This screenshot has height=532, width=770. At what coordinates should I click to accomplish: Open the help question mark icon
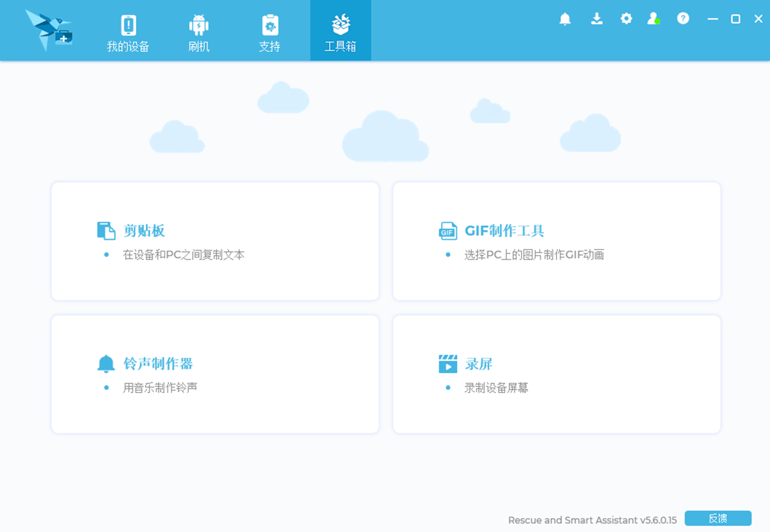pos(683,19)
